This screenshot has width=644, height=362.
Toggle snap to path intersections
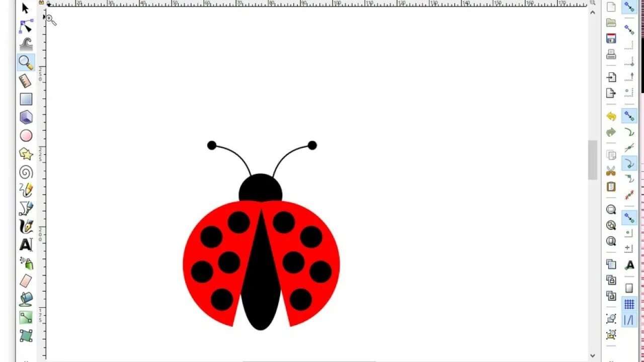click(629, 148)
